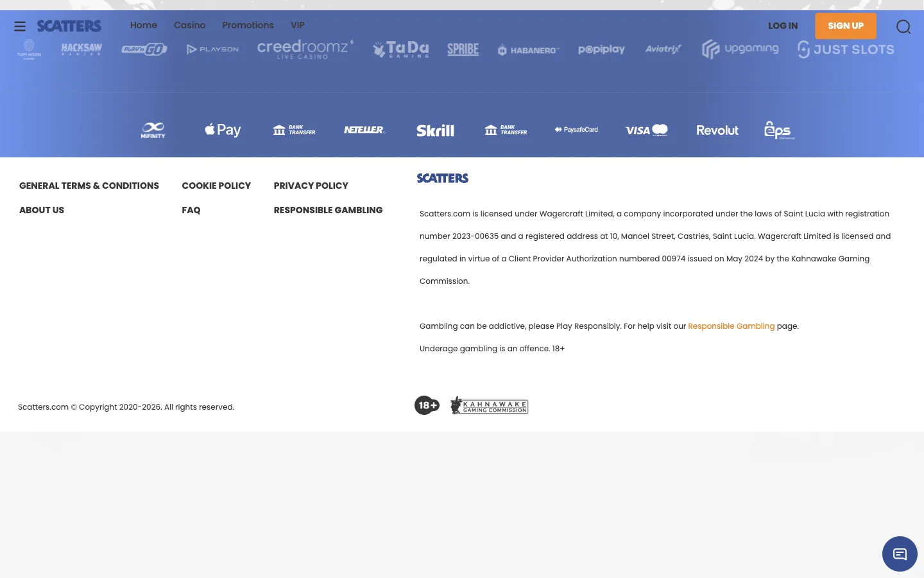Click the Skrill payment logo
This screenshot has height=578, width=924.
435,130
